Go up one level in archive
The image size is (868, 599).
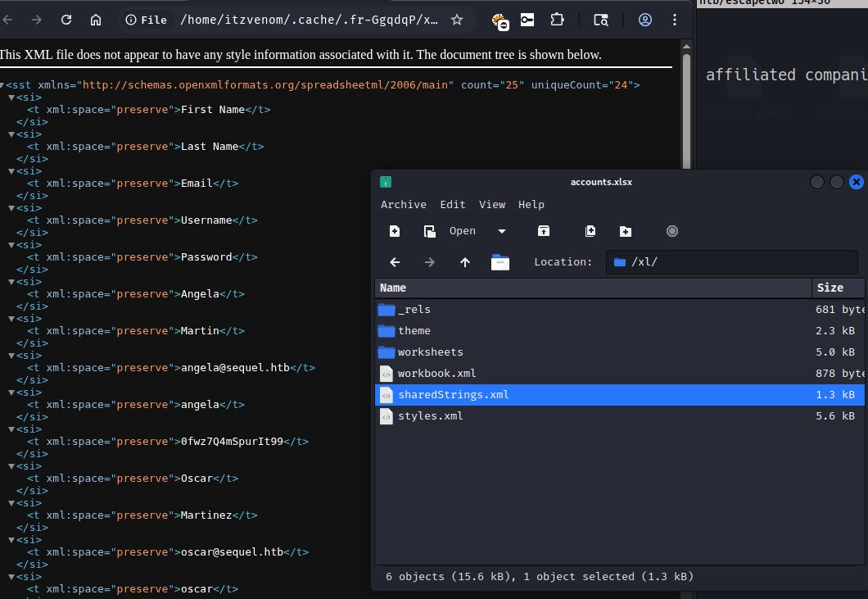[465, 262]
